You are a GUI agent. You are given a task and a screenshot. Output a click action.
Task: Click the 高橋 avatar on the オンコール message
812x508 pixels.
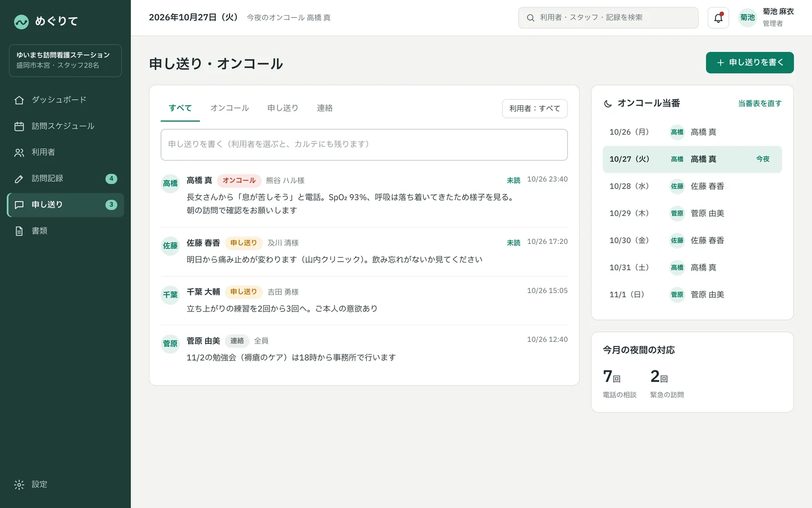[170, 183]
